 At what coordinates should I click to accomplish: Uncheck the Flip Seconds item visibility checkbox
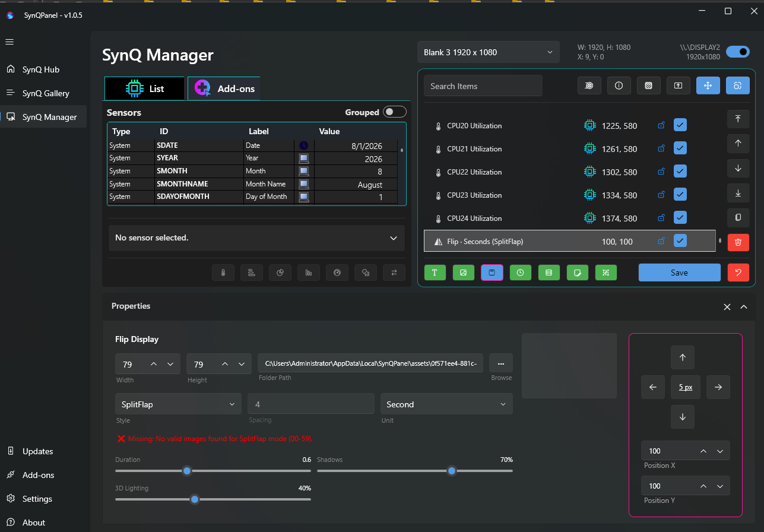coord(680,241)
